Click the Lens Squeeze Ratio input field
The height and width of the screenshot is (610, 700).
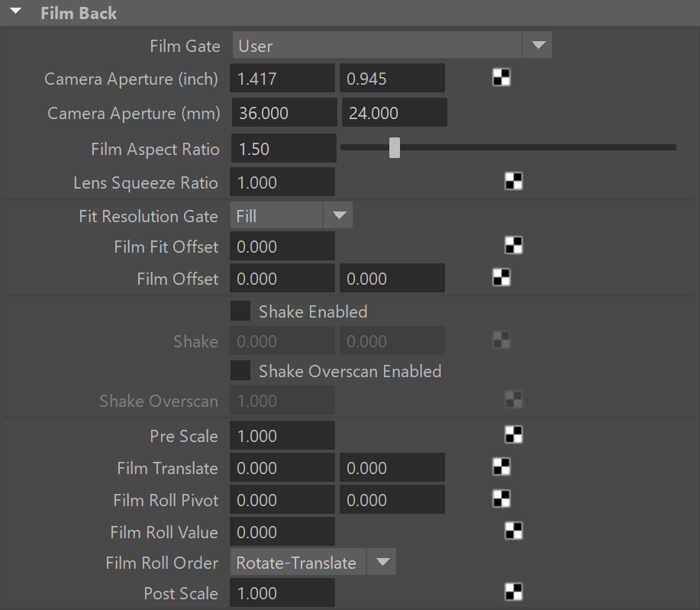tap(282, 182)
